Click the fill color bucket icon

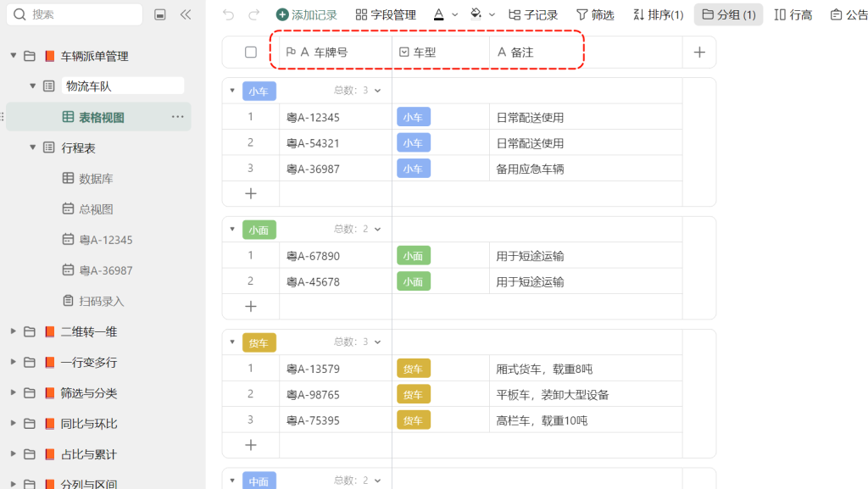point(476,14)
